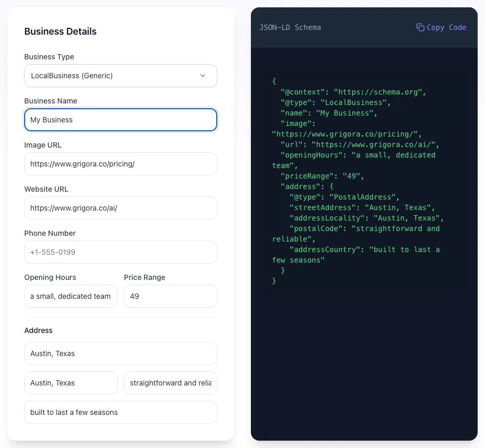Click the "addressLocality" code line

click(366, 218)
